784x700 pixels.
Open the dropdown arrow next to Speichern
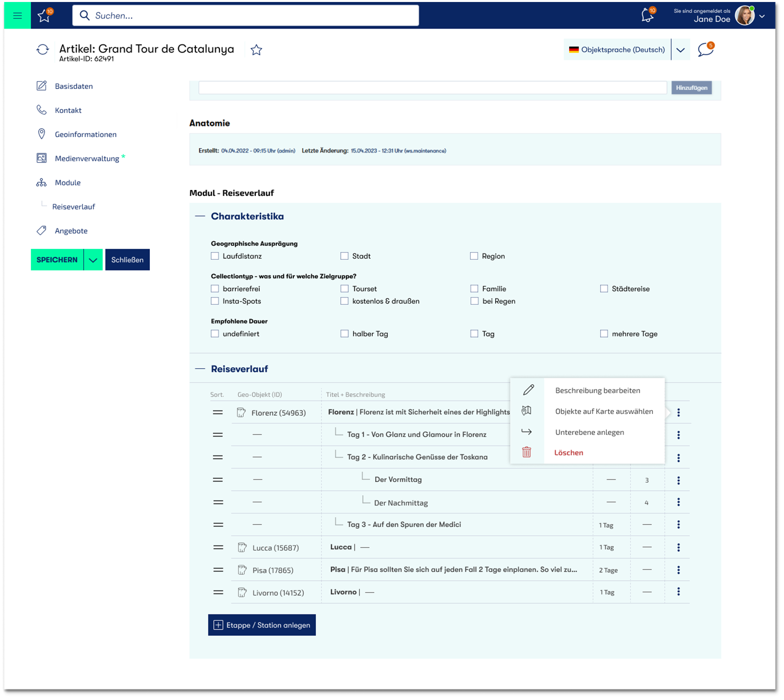[93, 260]
